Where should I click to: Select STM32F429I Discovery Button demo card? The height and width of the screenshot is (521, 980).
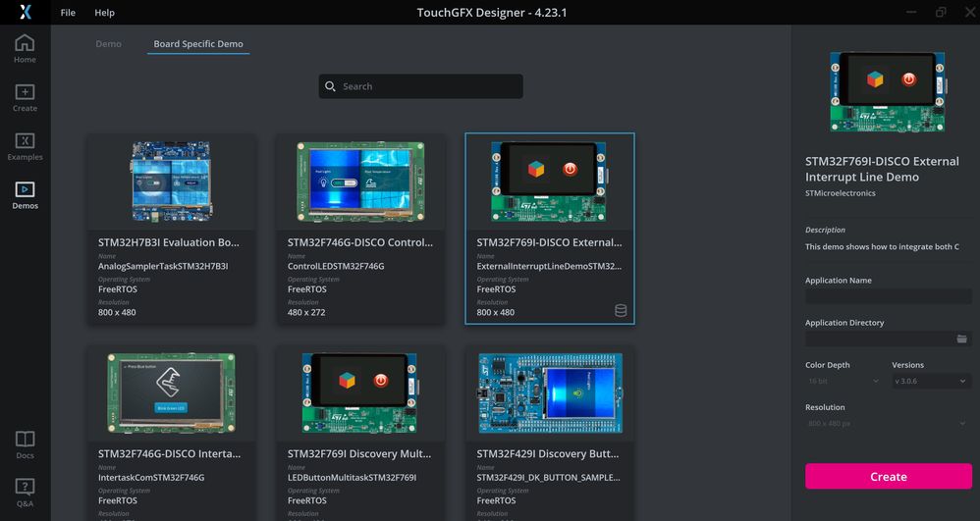click(550, 433)
